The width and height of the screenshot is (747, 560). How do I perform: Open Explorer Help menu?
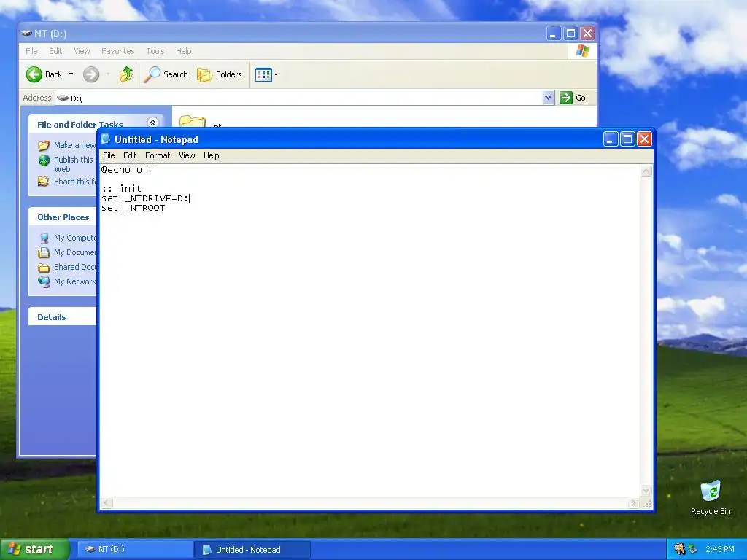click(183, 51)
